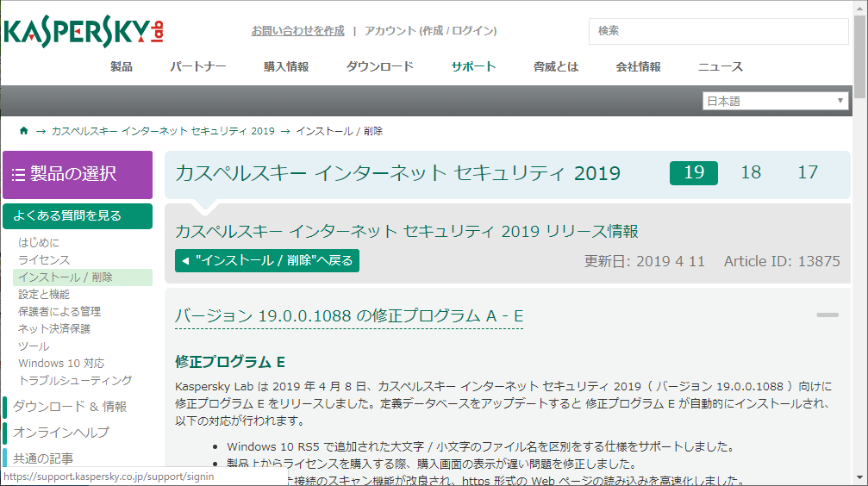Open the 脅威とは menu
868x486 pixels.
(x=556, y=67)
